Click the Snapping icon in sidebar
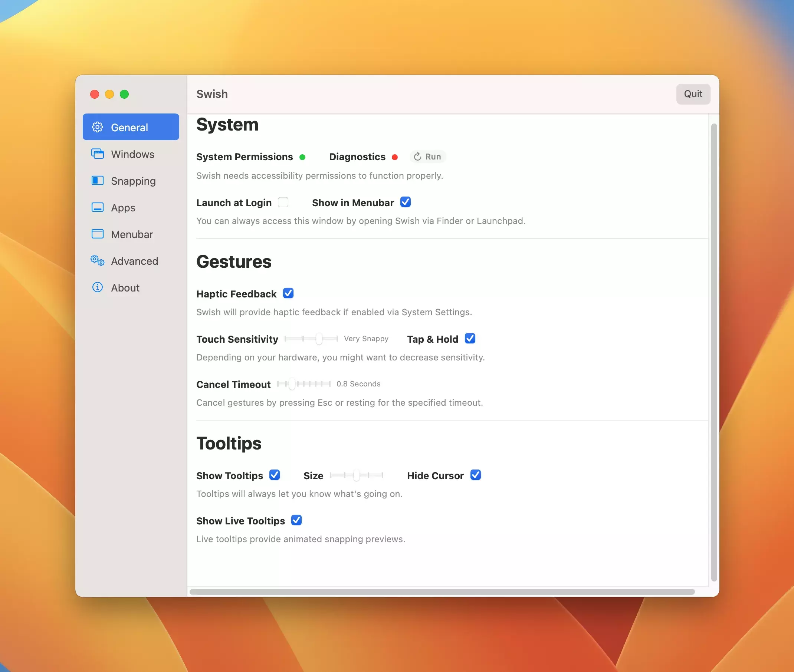This screenshot has width=794, height=672. 98,181
